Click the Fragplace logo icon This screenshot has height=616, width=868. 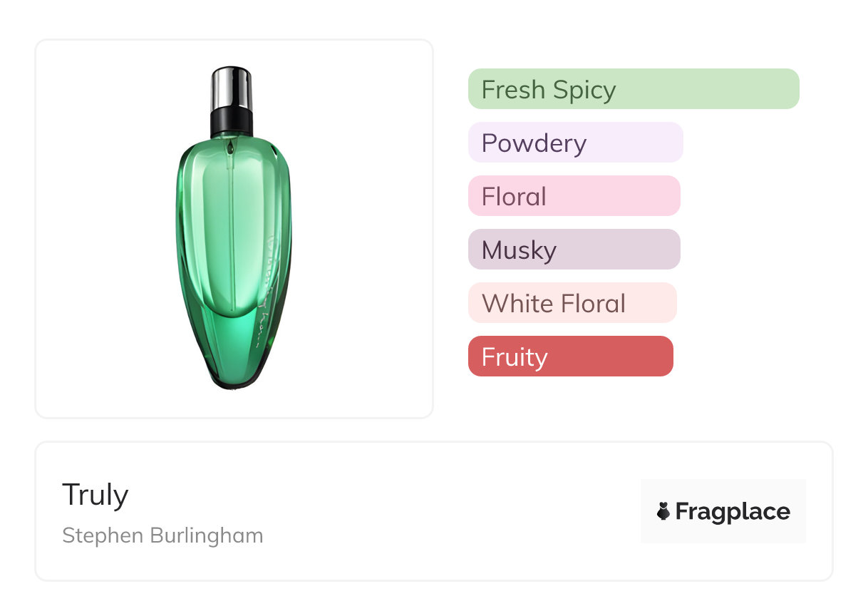point(663,511)
